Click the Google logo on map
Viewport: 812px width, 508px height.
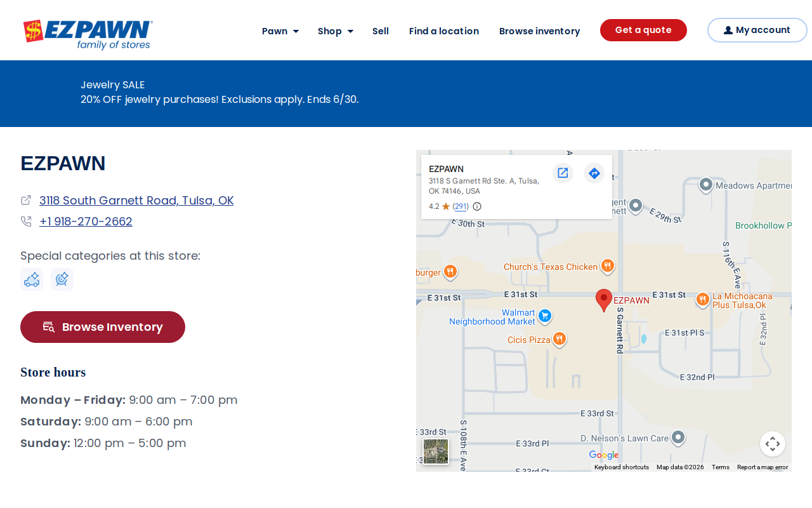tap(603, 455)
